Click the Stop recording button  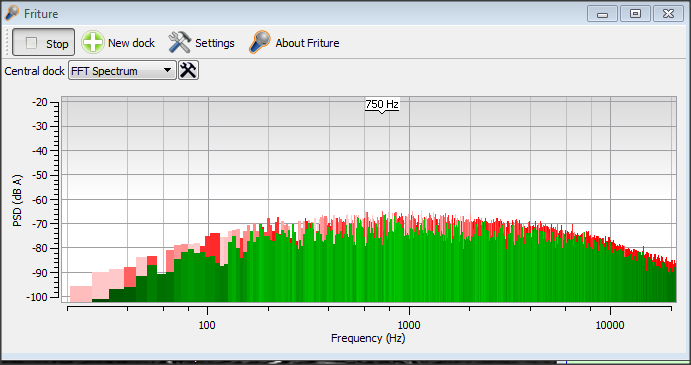tap(43, 43)
